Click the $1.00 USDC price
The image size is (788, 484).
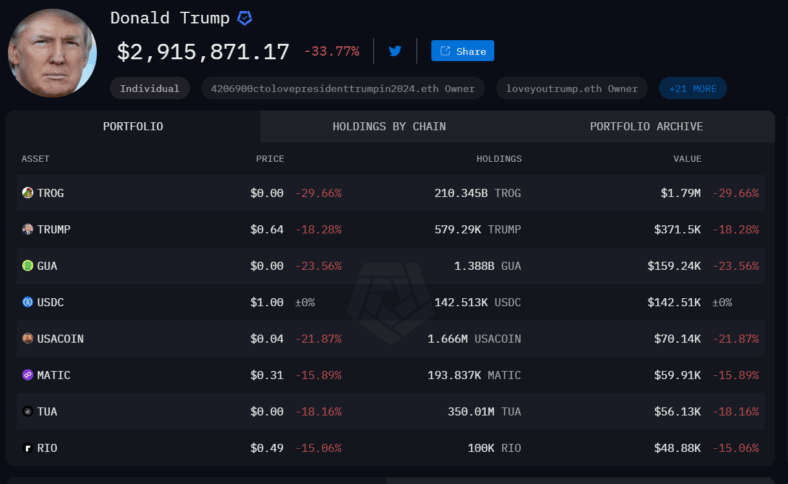[267, 302]
